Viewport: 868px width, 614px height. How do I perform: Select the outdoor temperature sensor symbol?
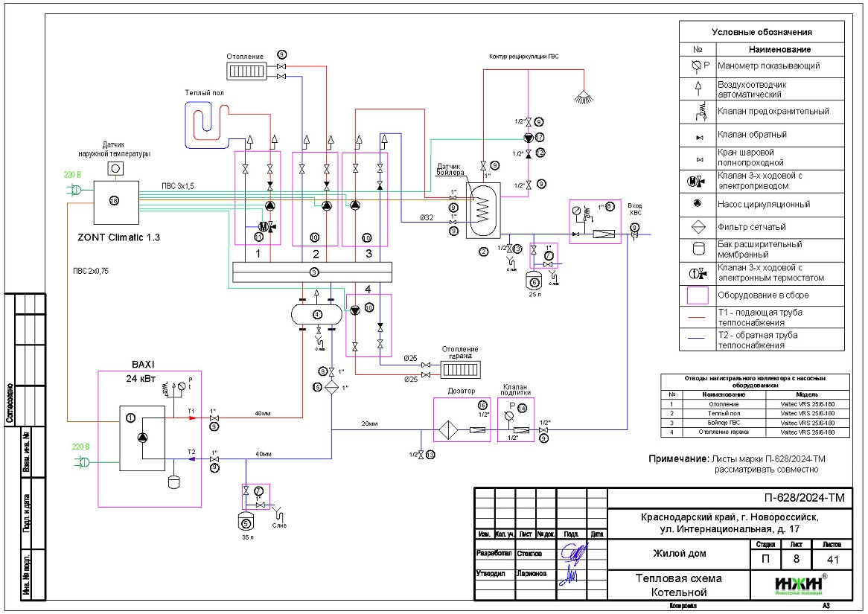(x=115, y=169)
